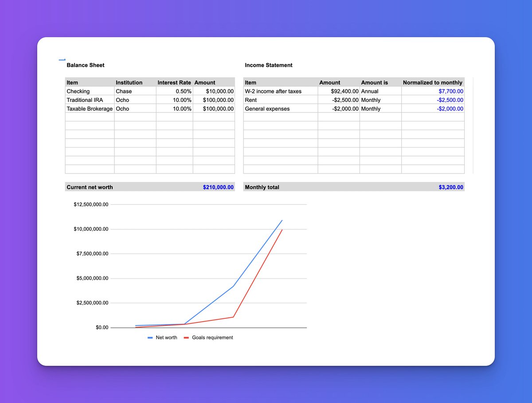Select the Ocho cell in Traditional IRA row

pos(135,100)
